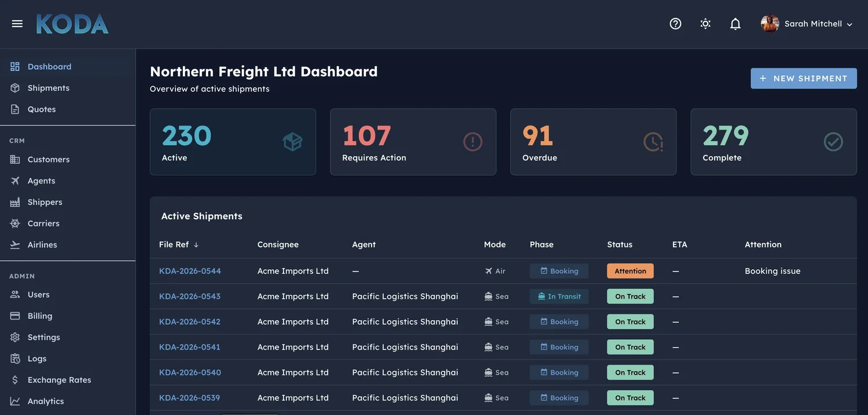This screenshot has width=868, height=415.
Task: Click the Quotes document icon
Action: [x=15, y=109]
